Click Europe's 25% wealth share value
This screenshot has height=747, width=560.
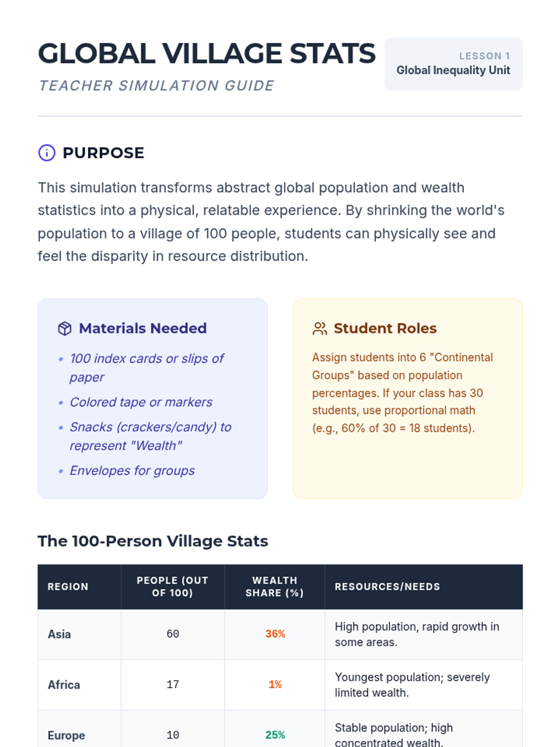[275, 735]
